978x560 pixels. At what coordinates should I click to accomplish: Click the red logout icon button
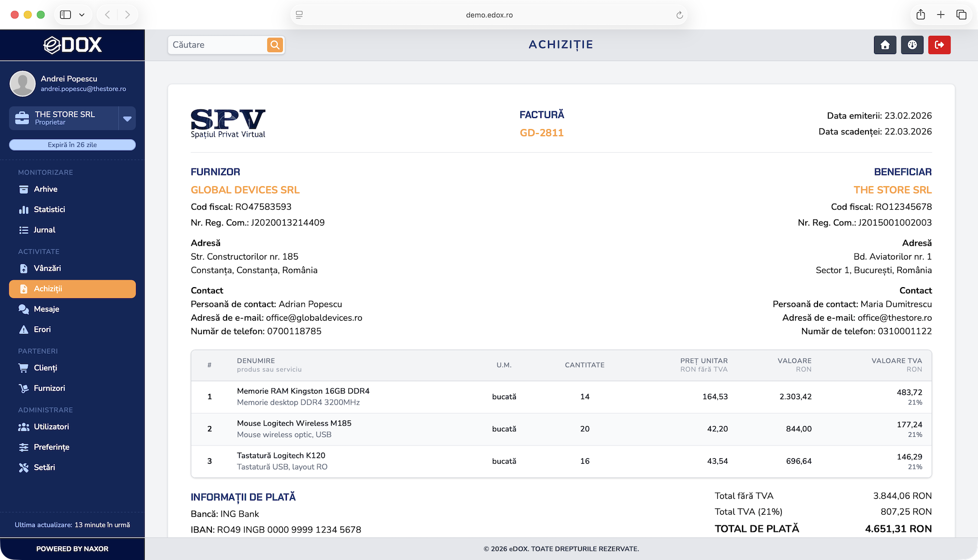[x=939, y=45]
